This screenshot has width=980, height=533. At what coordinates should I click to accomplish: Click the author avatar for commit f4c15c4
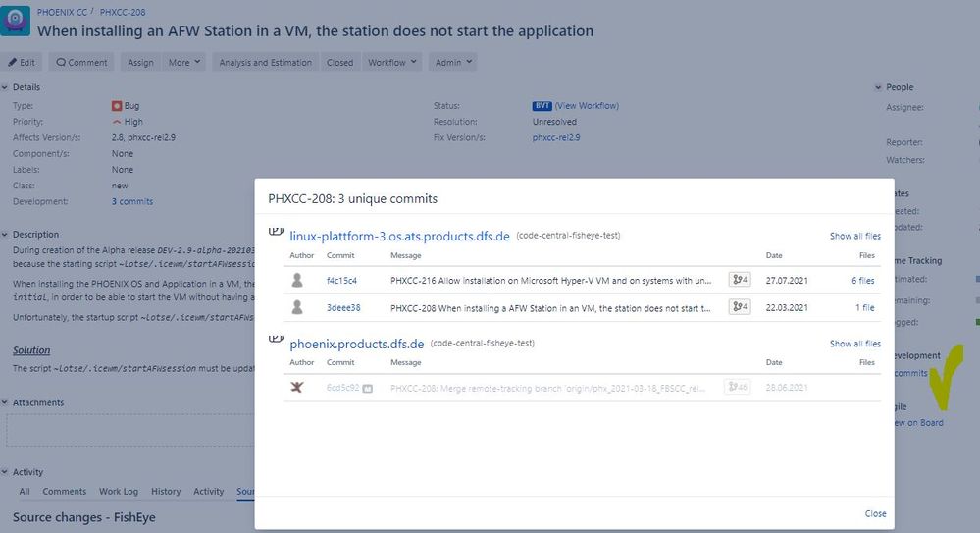[297, 281]
